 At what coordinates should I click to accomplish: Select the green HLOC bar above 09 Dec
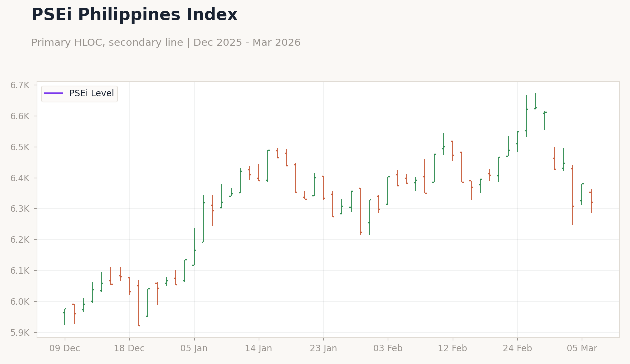coord(65,317)
